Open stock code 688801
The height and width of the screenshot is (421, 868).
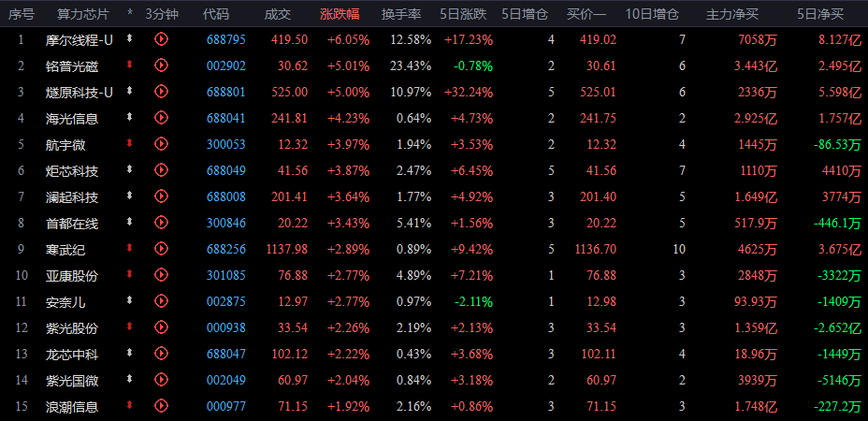coord(225,92)
